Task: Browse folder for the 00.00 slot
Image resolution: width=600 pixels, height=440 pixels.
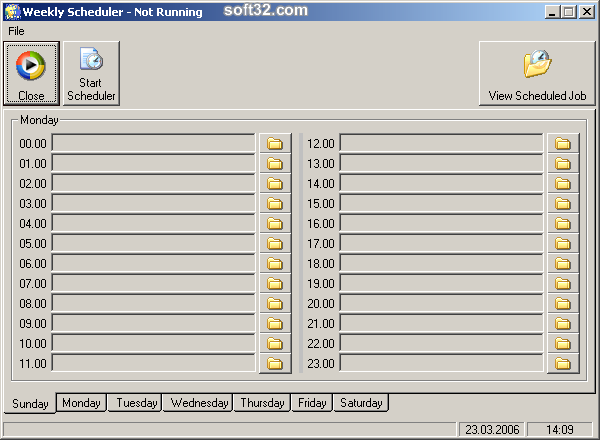Action: coord(275,143)
